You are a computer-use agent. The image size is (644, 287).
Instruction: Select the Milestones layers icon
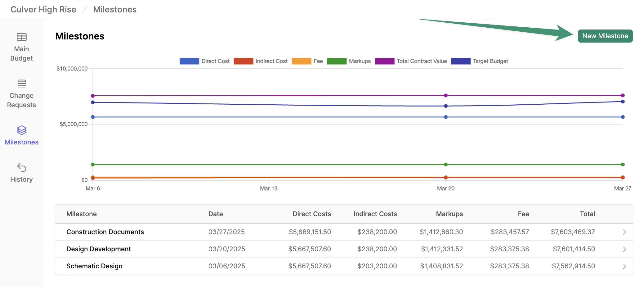pyautogui.click(x=21, y=130)
